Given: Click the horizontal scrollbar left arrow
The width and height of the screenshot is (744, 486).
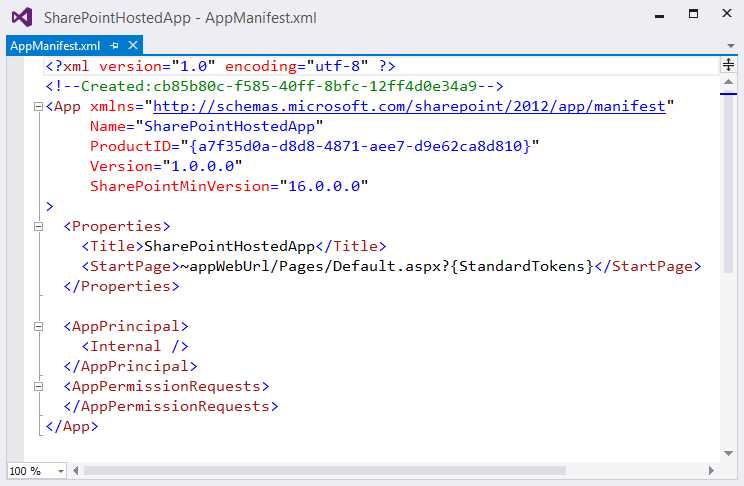Looking at the screenshot, I should click(x=76, y=470).
